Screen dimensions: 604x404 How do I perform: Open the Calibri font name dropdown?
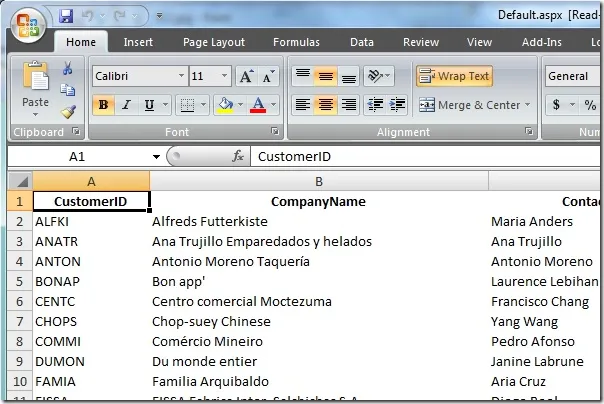(180, 76)
